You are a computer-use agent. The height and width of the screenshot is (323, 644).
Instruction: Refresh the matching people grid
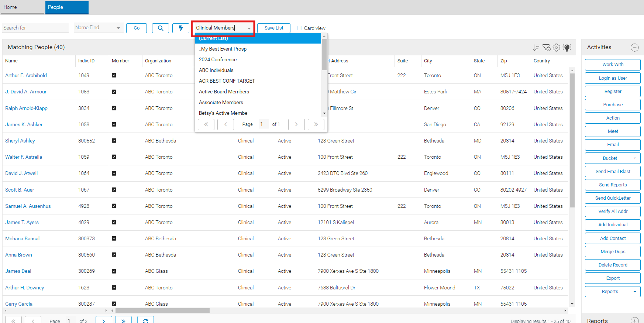[145, 320]
